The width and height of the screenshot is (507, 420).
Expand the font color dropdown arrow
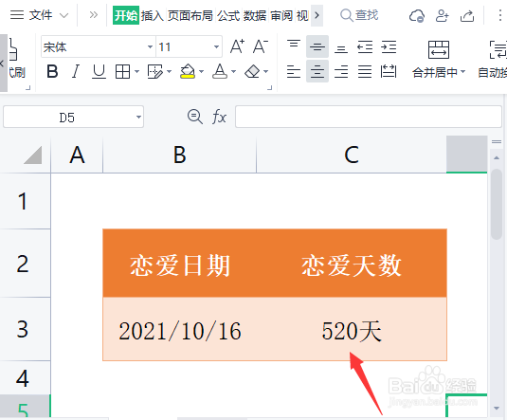pyautogui.click(x=234, y=71)
